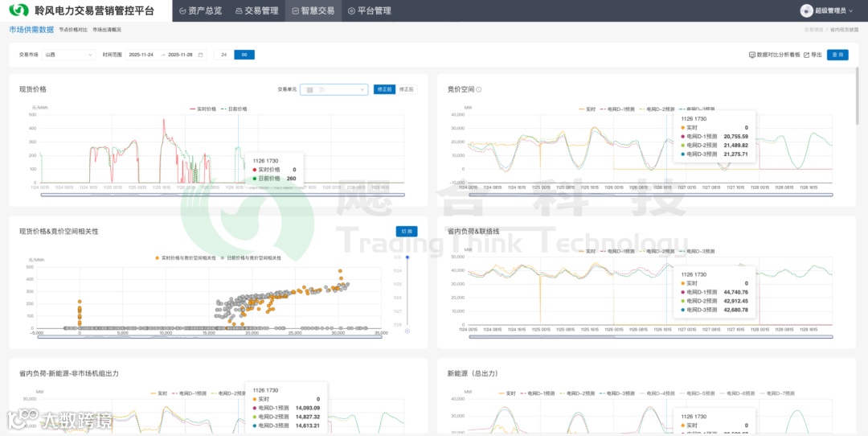Toggle 日前价格与竞价空间相关性 legend
The image size is (868, 436).
point(251,257)
